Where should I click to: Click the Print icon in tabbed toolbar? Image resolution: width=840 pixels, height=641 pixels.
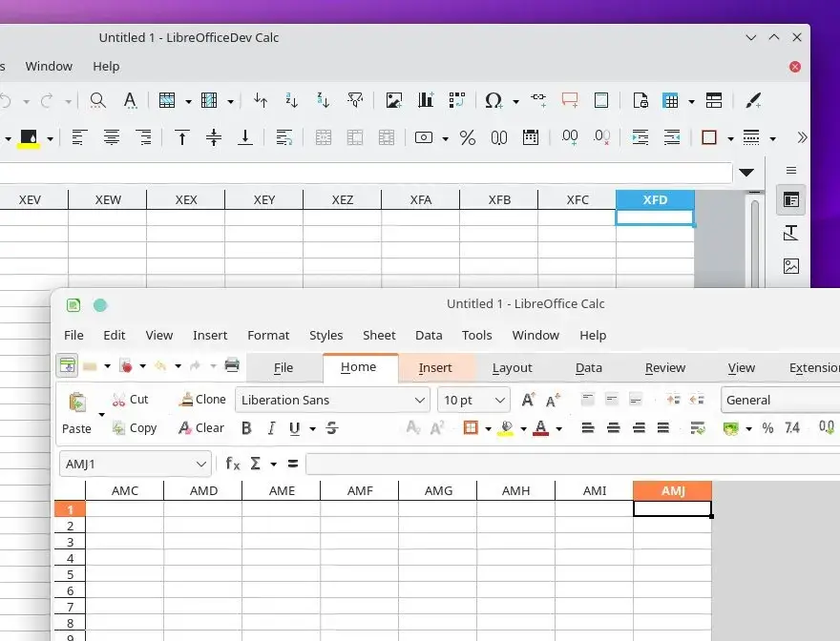pos(231,365)
